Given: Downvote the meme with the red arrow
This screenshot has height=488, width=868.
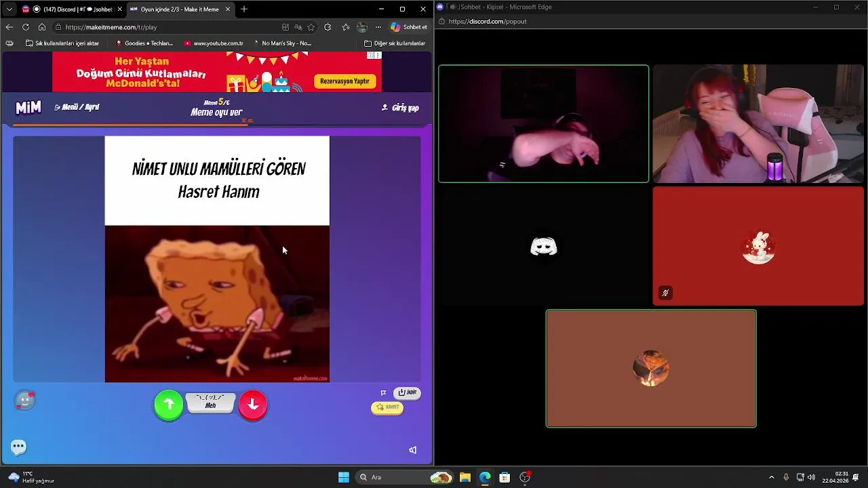Looking at the screenshot, I should click(x=253, y=405).
